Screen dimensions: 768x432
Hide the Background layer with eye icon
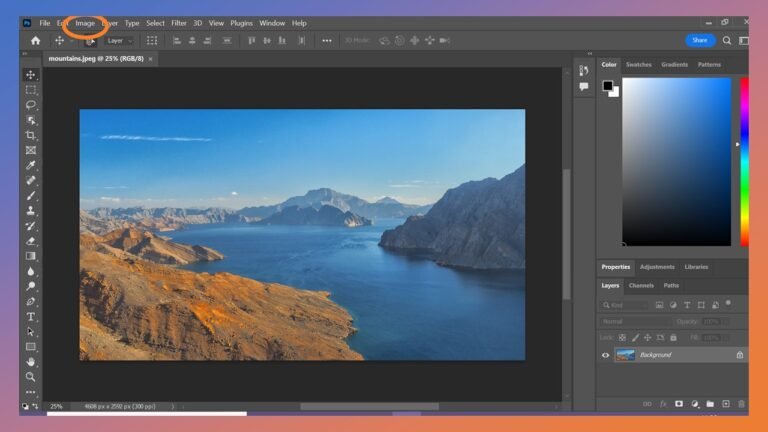click(605, 355)
